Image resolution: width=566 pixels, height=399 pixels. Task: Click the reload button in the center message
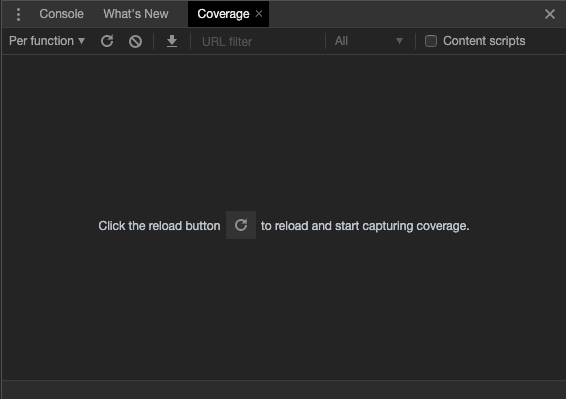tap(241, 225)
